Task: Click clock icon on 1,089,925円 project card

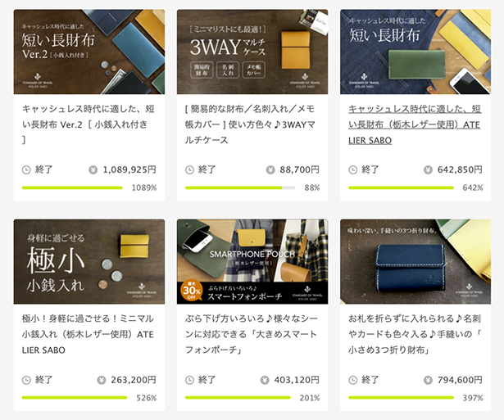Action: tap(26, 169)
